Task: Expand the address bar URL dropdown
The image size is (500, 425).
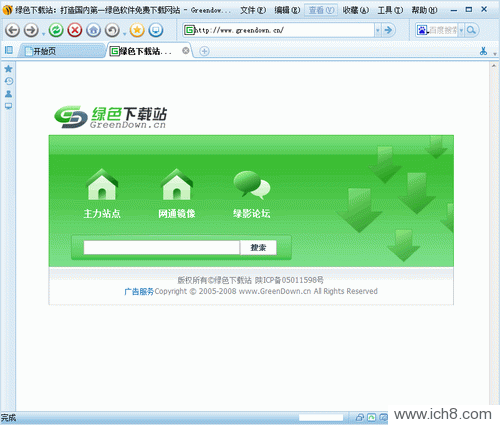Action: 378,30
